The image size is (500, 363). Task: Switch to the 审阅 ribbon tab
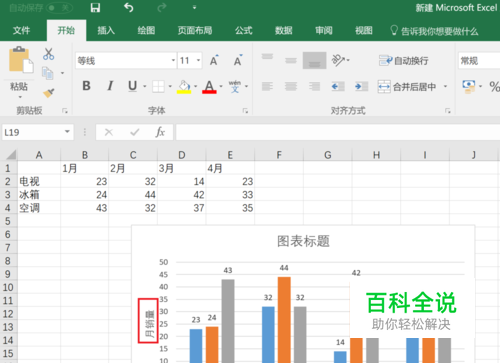[324, 31]
